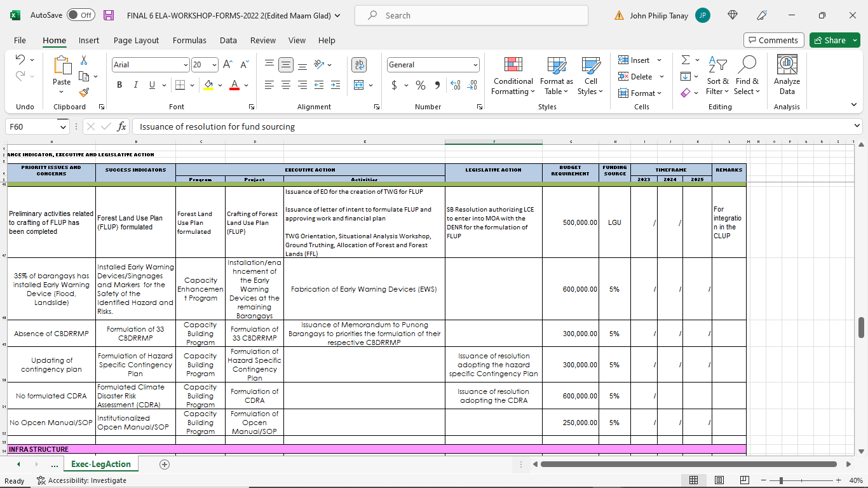Click Increase Indent icon
The image size is (868, 488).
pos(336,85)
